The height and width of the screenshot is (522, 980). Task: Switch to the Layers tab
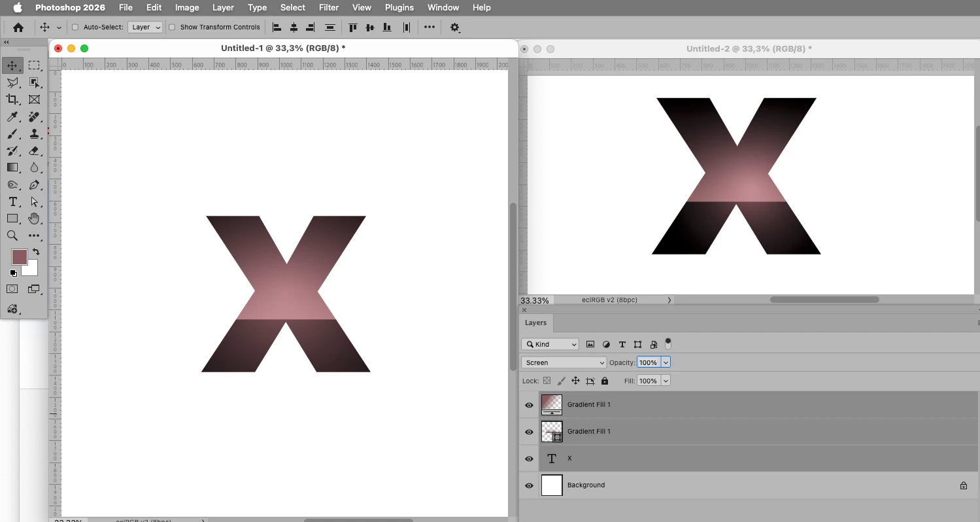535,322
